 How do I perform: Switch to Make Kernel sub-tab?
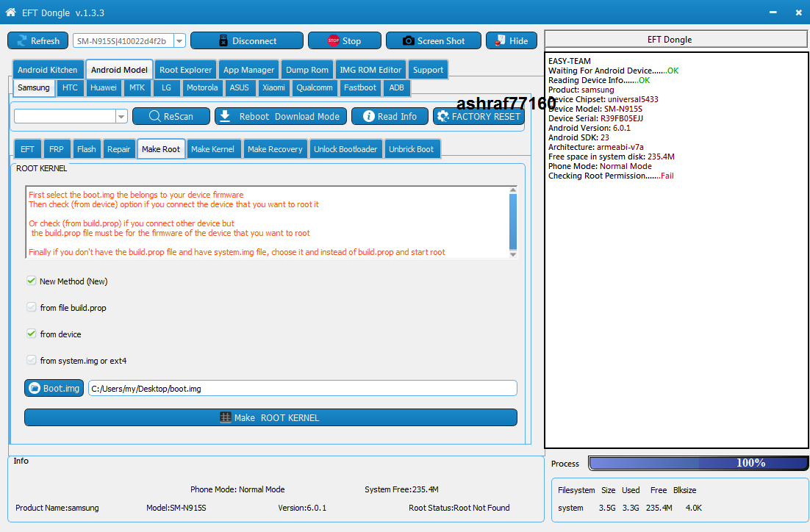pos(212,148)
